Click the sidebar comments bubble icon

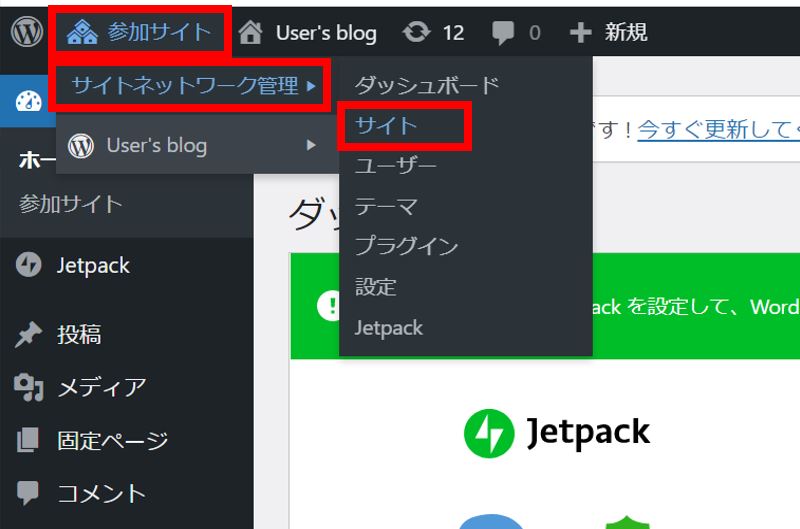coord(28,493)
